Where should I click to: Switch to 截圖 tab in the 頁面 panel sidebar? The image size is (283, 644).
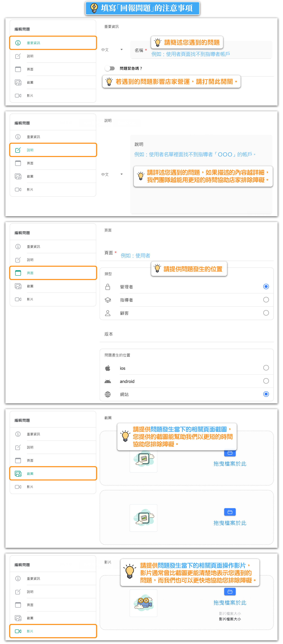tap(30, 286)
